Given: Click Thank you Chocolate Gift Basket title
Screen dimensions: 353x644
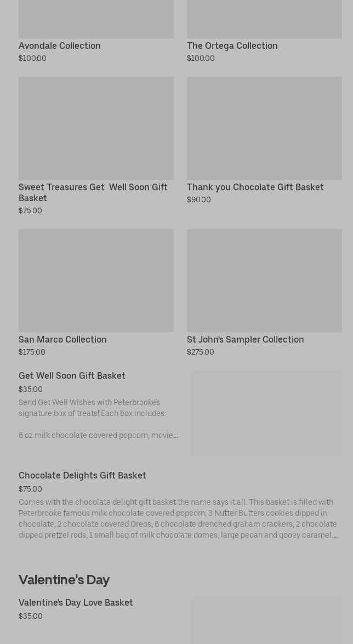Looking at the screenshot, I should tap(255, 187).
